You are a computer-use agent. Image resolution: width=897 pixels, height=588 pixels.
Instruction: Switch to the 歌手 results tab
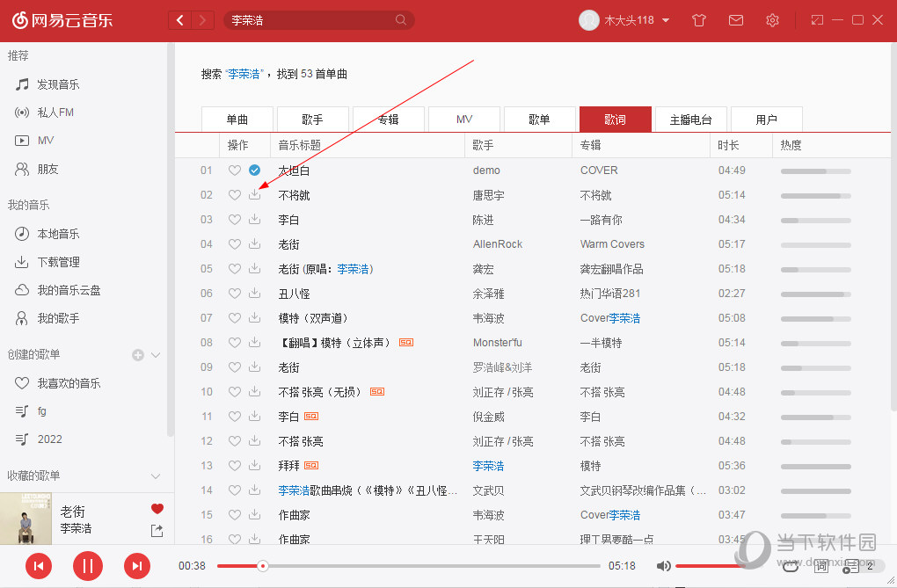click(312, 118)
